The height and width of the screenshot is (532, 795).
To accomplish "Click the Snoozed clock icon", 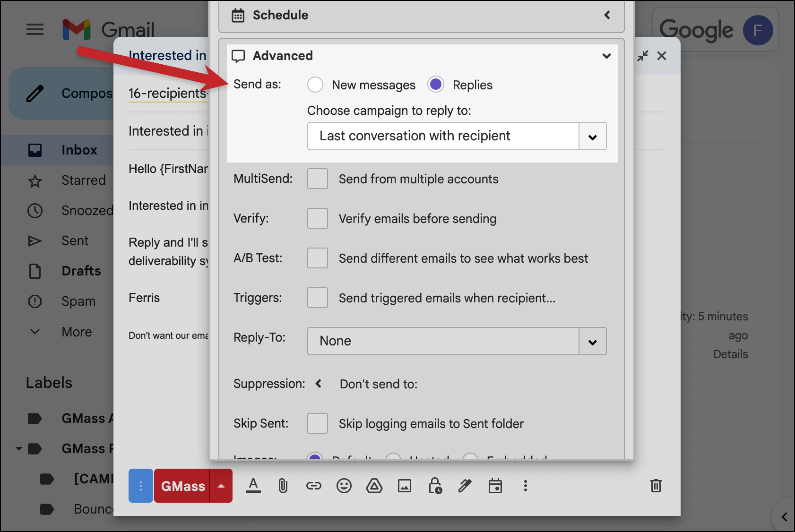I will coord(35,211).
